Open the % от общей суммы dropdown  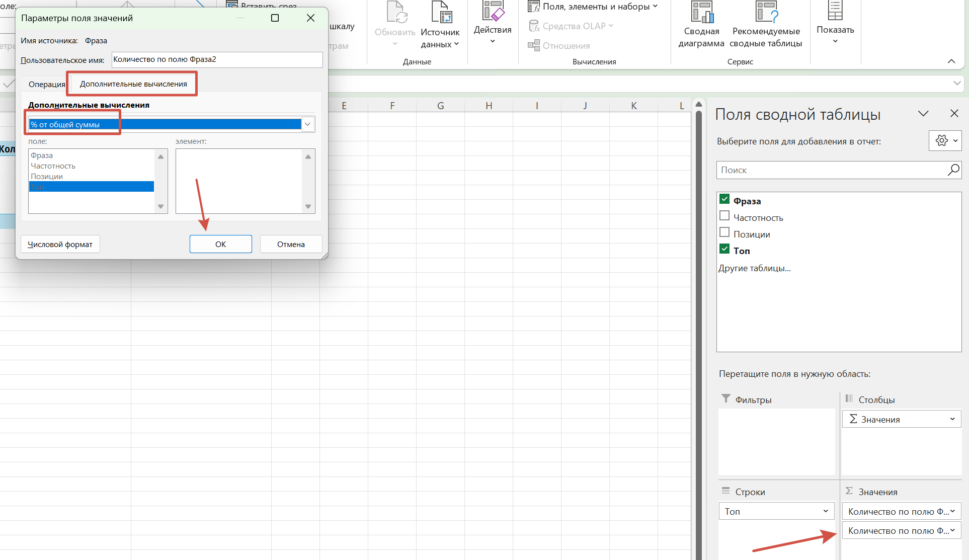(x=307, y=124)
